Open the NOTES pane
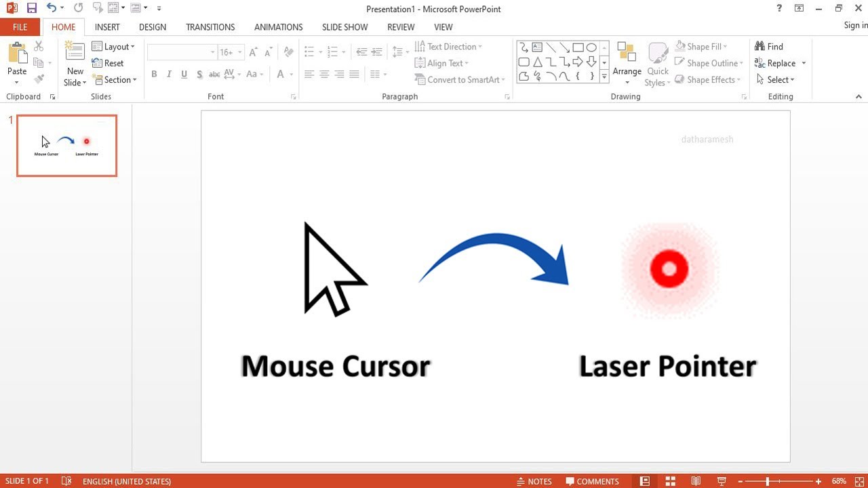 click(x=534, y=481)
